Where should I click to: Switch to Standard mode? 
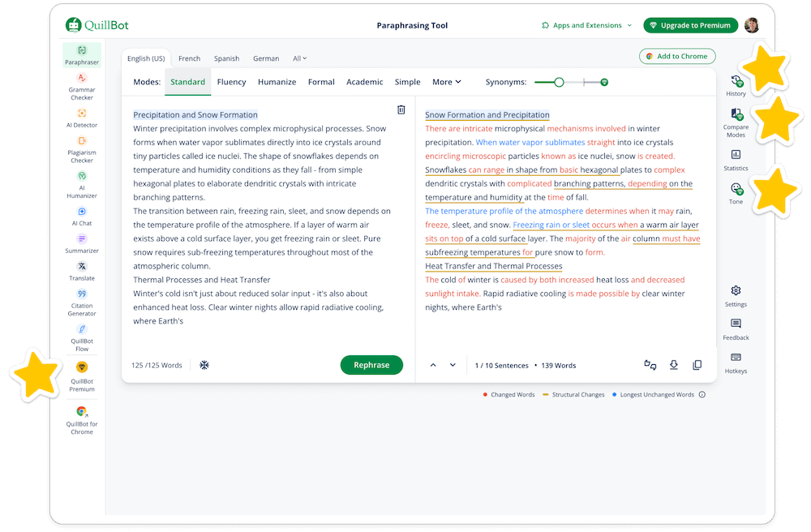pyautogui.click(x=188, y=82)
